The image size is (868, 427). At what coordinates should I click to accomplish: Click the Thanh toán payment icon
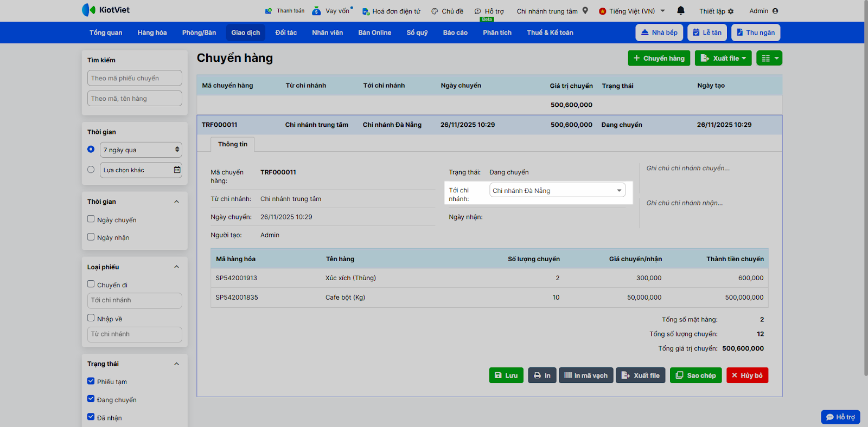click(x=269, y=11)
